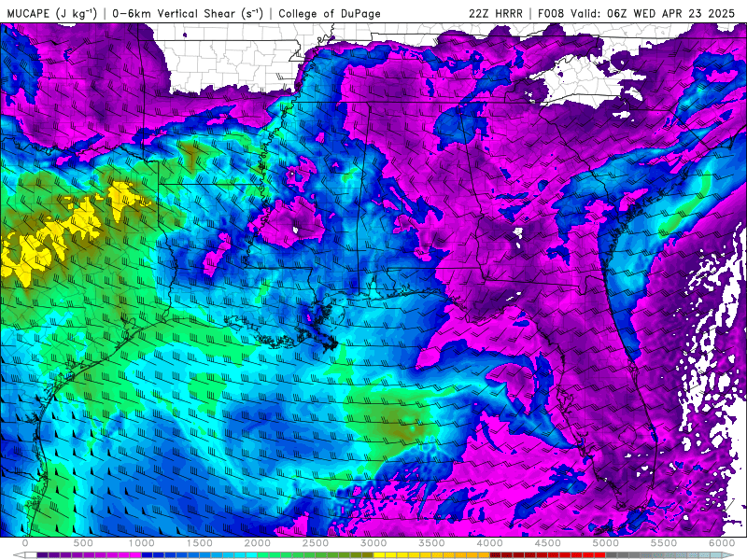The width and height of the screenshot is (747, 560).
Task: Click the "6000" value on the color scale
Action: [x=722, y=543]
